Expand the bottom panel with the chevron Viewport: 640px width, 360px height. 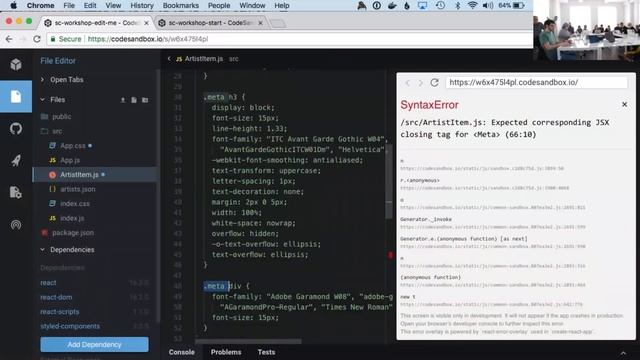(623, 353)
